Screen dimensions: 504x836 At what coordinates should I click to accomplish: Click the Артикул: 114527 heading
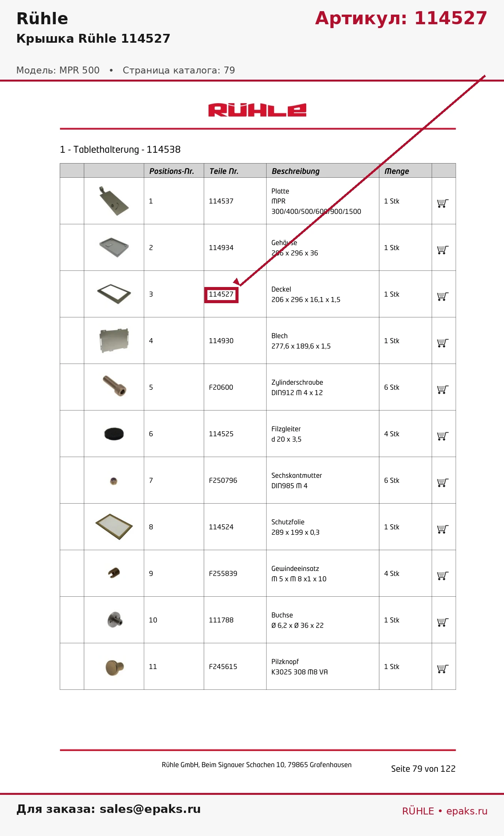(401, 18)
